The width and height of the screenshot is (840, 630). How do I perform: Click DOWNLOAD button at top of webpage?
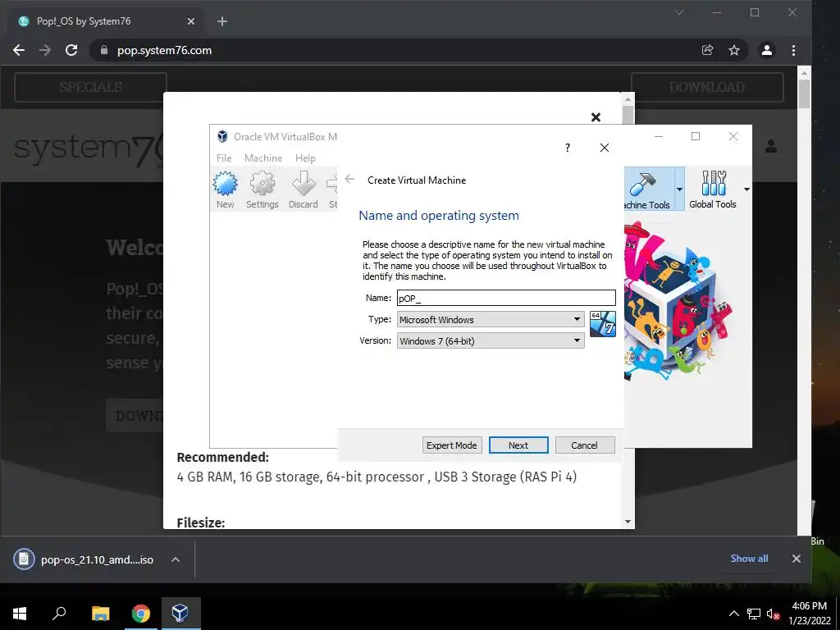[x=707, y=87]
